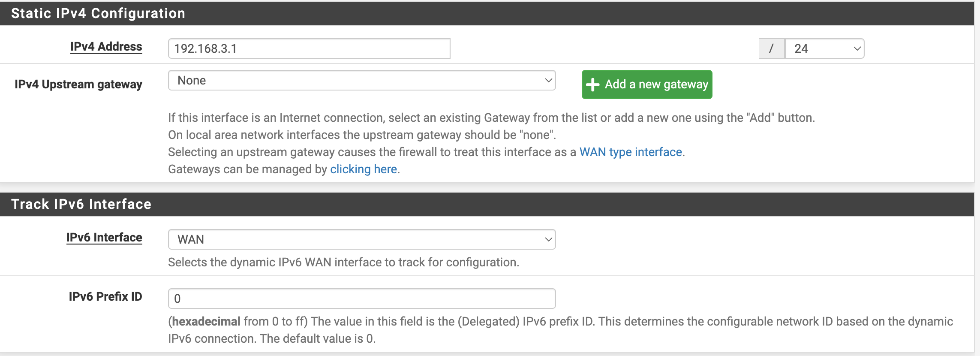This screenshot has height=356, width=980.
Task: Click the IPv6 Interface label
Action: 104,237
